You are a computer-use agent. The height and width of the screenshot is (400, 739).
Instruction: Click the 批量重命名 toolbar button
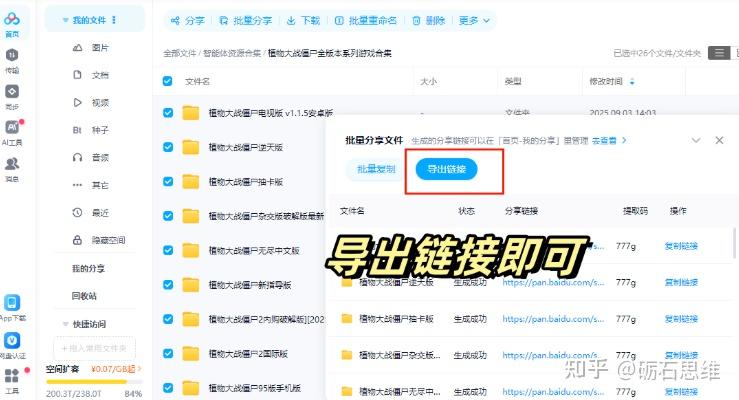tap(366, 20)
